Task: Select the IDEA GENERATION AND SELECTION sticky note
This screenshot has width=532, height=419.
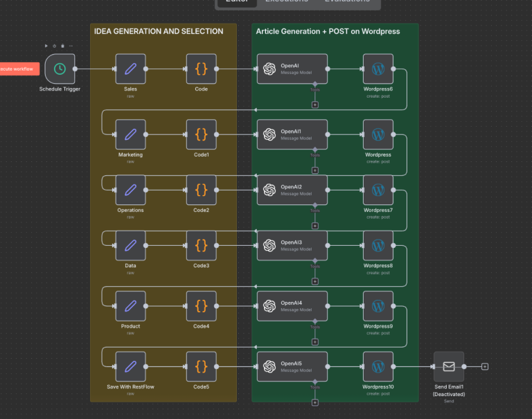Action: click(159, 31)
